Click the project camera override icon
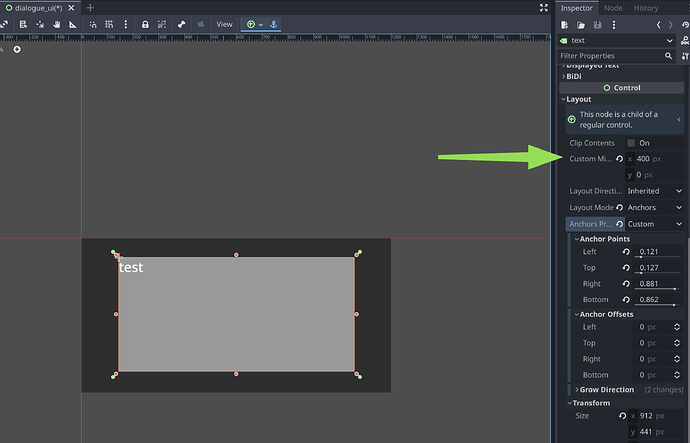The width and height of the screenshot is (690, 443). [201, 25]
